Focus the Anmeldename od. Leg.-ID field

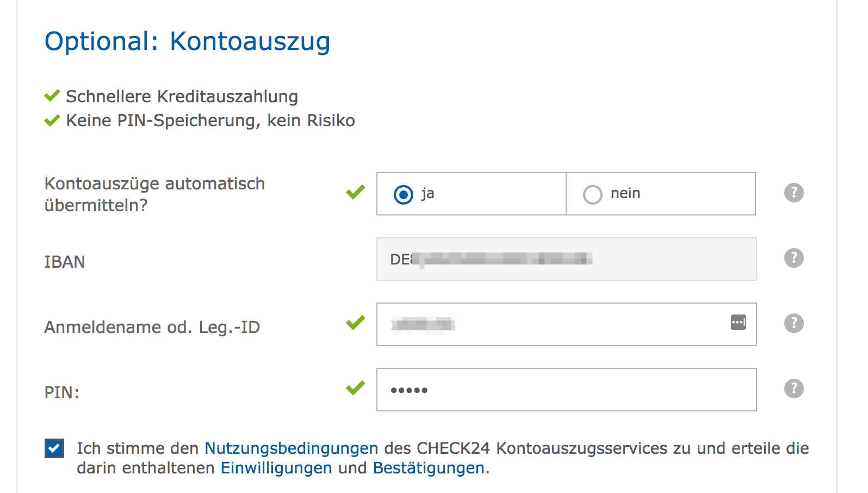566,324
